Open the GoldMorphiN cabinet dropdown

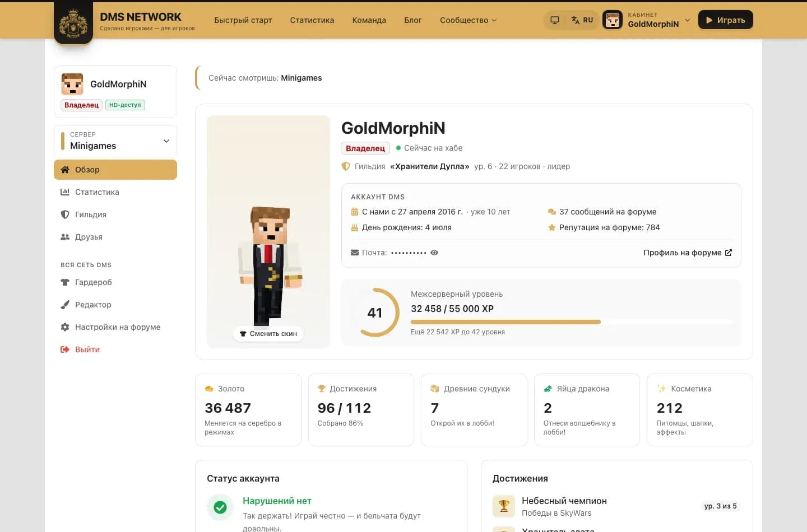pos(647,20)
